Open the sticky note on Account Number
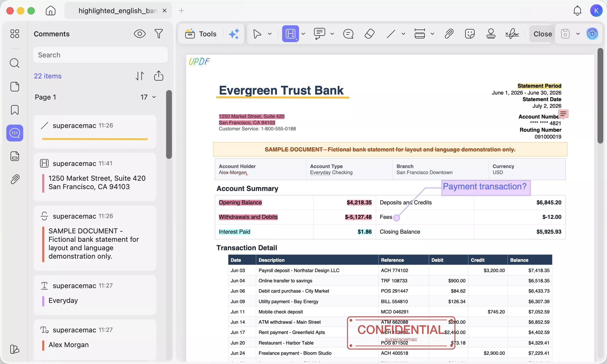Viewport: 607px width, 364px height. 563,114
